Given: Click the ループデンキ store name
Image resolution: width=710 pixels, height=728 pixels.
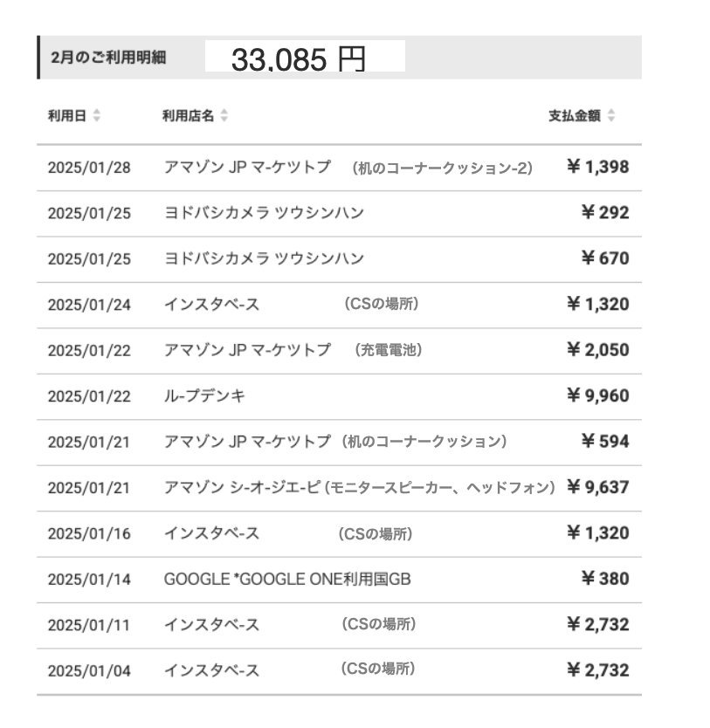Looking at the screenshot, I should 204,396.
